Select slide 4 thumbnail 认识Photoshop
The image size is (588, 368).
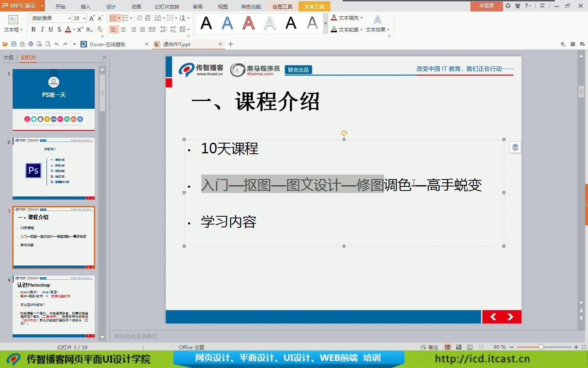pos(53,307)
